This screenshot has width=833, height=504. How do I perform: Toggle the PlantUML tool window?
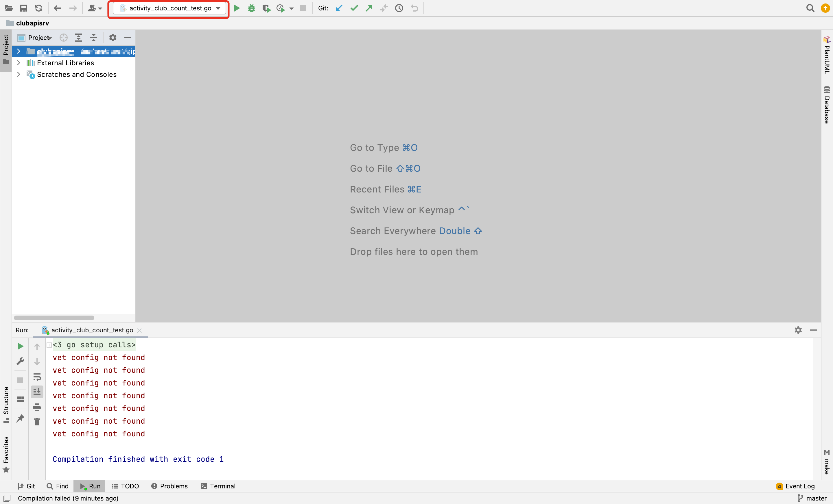click(827, 55)
